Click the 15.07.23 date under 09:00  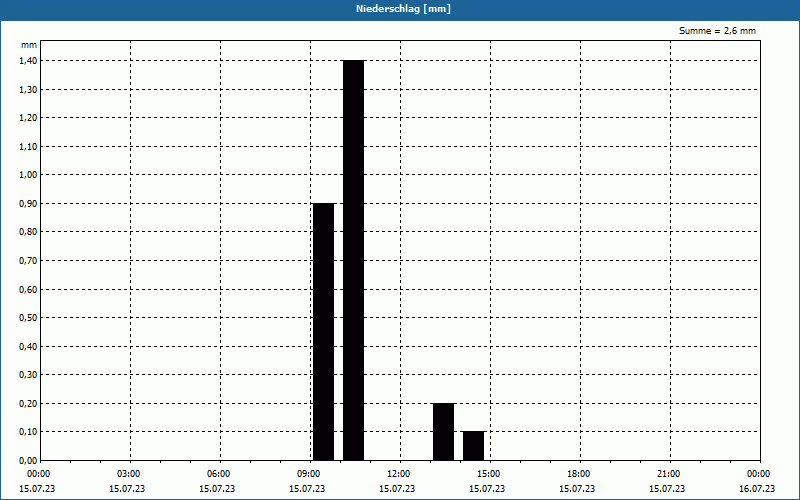point(307,489)
